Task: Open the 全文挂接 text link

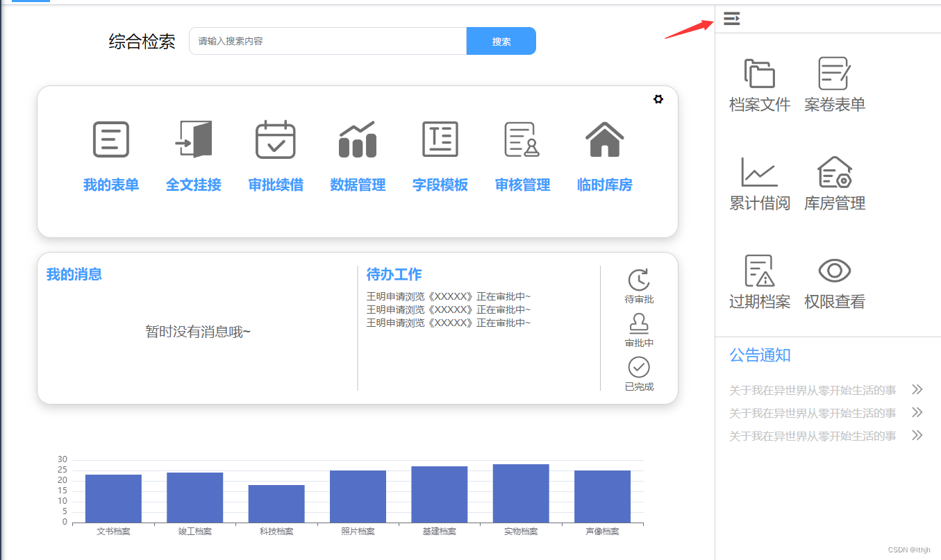Action: coord(193,185)
